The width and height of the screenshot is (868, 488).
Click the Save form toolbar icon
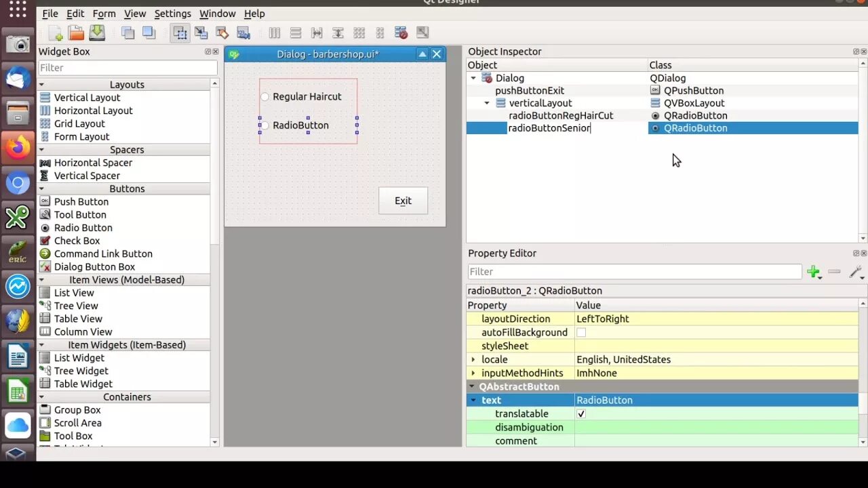click(97, 33)
